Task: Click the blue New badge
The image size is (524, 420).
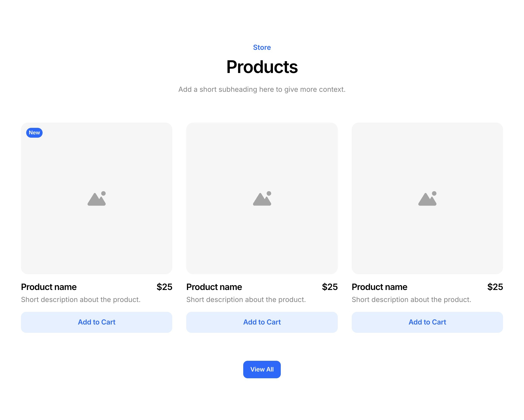Action: tap(34, 133)
